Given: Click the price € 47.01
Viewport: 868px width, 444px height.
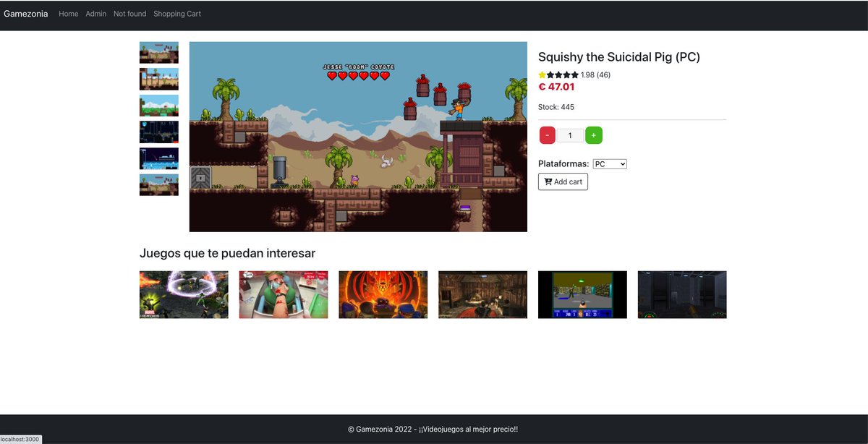Looking at the screenshot, I should (x=556, y=87).
